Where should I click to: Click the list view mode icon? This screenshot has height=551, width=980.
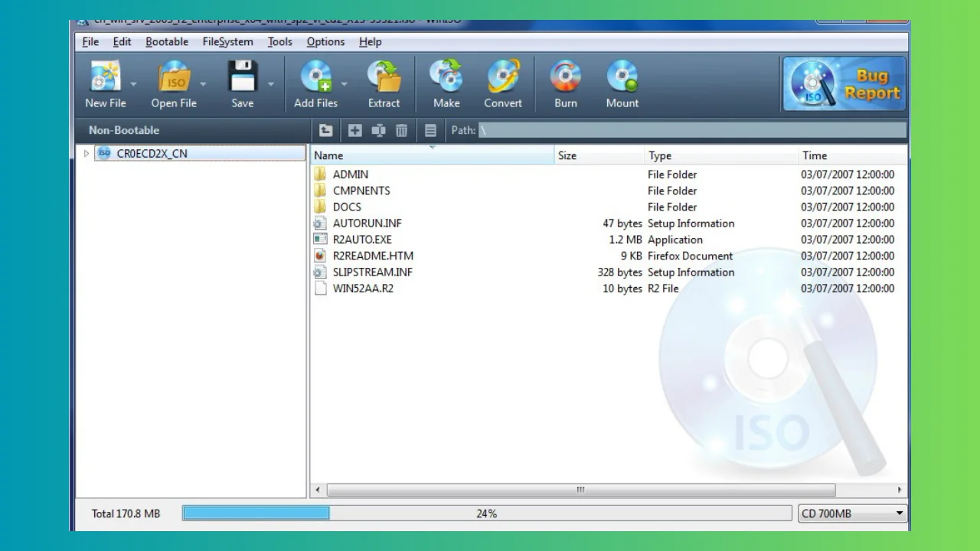[x=430, y=130]
